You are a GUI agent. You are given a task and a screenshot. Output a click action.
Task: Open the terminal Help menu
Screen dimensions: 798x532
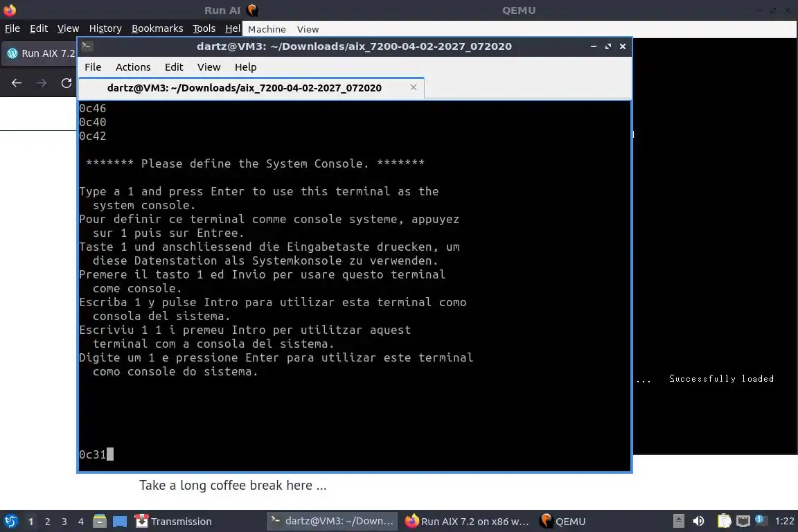click(x=245, y=67)
